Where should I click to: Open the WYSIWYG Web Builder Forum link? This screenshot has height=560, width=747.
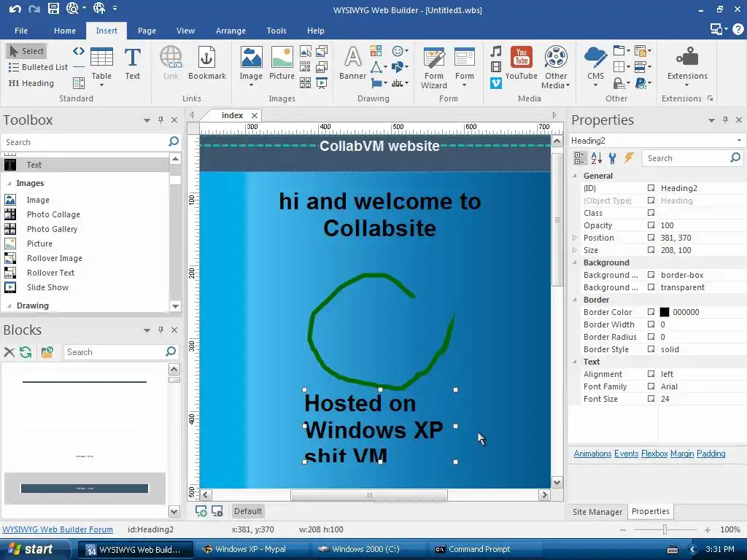58,529
